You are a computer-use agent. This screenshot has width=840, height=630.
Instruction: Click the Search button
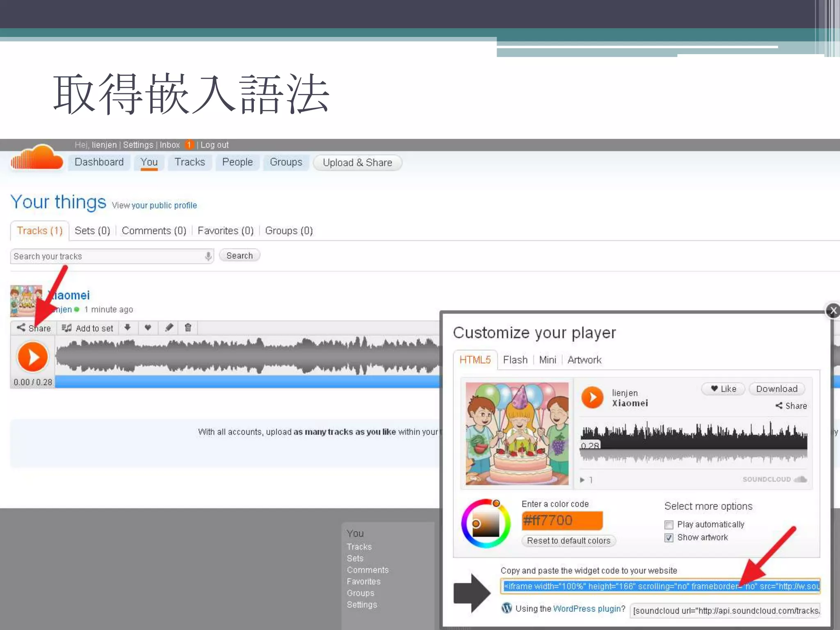(240, 256)
